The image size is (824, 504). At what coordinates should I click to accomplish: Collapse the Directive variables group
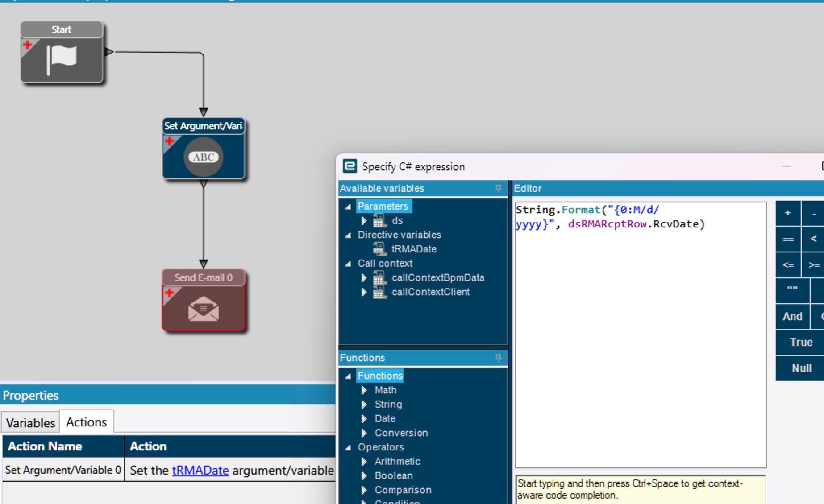348,235
